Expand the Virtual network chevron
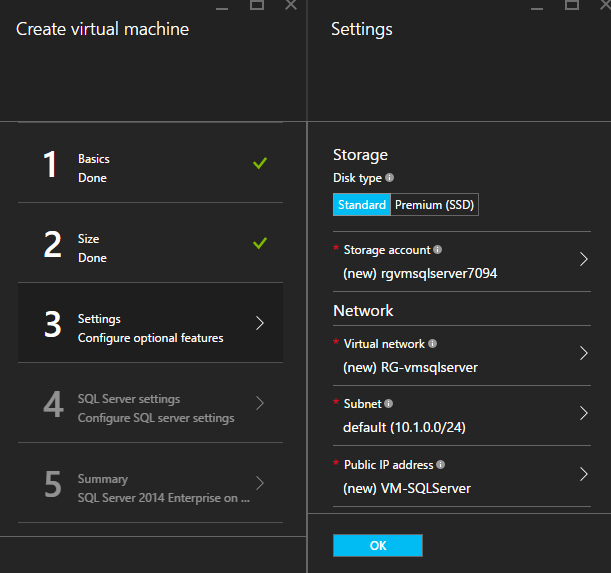611x573 pixels. (584, 353)
